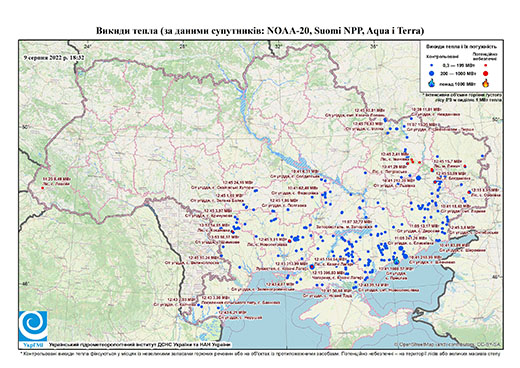Click the map title mentioning NOAA-20 satellites
The height and width of the screenshot is (368, 520).
click(x=260, y=31)
